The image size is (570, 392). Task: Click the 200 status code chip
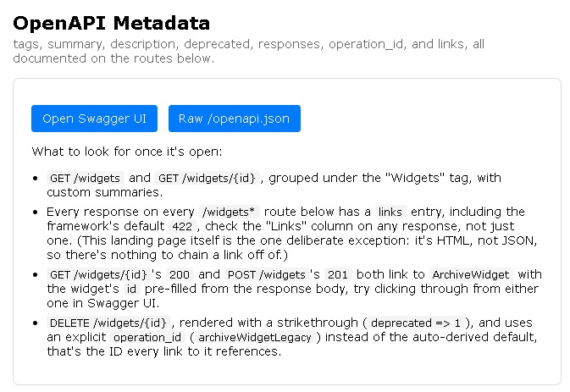click(x=180, y=274)
